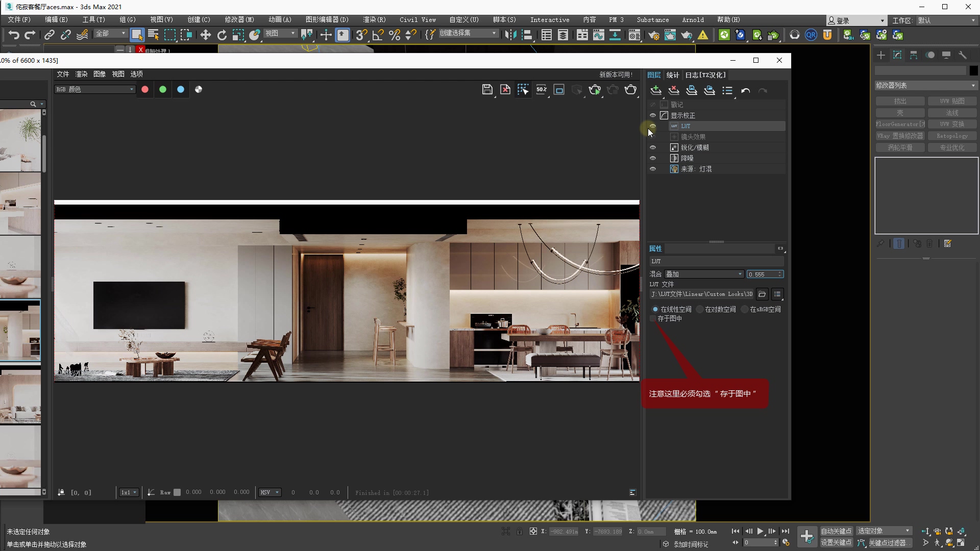Hide the 降噪 layer eye
This screenshot has width=980, height=551.
tap(652, 158)
